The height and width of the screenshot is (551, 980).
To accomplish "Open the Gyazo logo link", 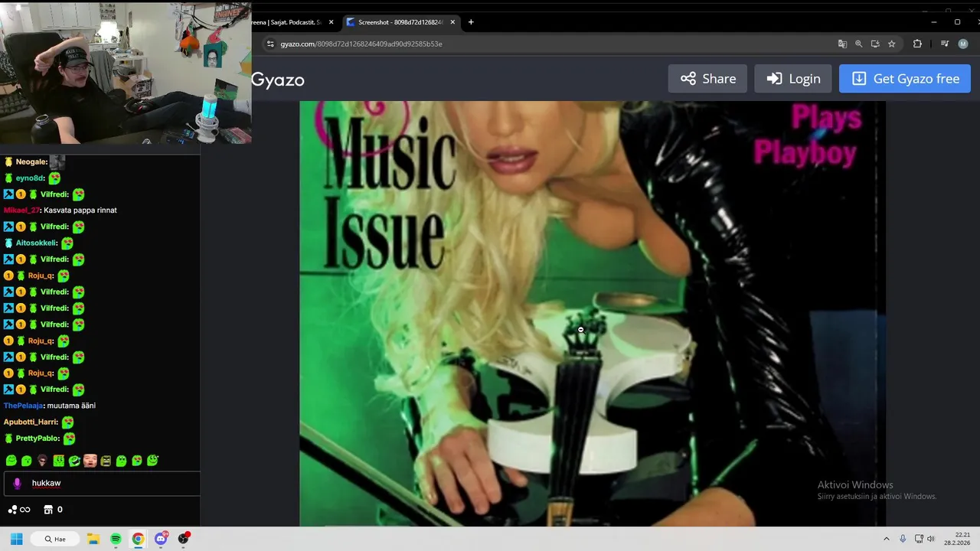I will point(278,80).
